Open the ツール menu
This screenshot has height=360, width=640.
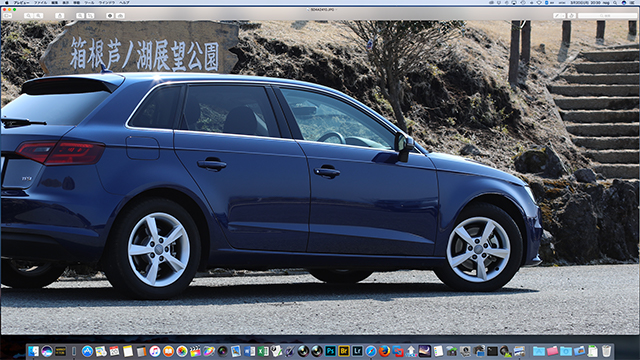(x=89, y=2)
